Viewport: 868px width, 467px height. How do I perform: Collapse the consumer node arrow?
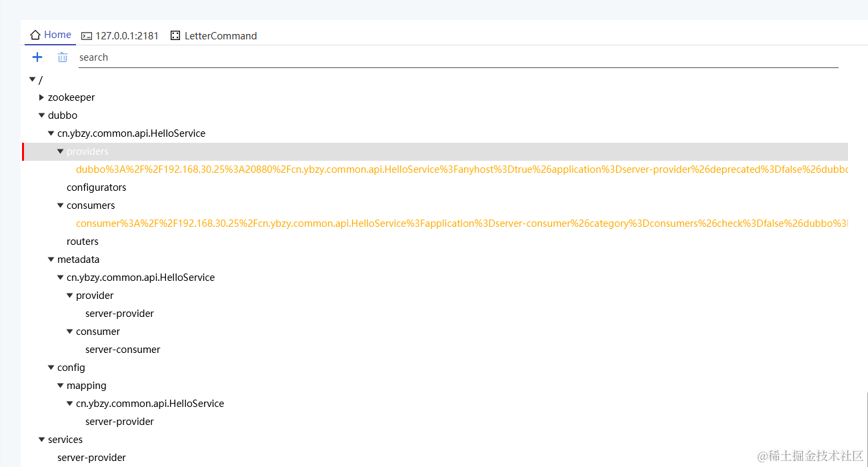pos(69,332)
